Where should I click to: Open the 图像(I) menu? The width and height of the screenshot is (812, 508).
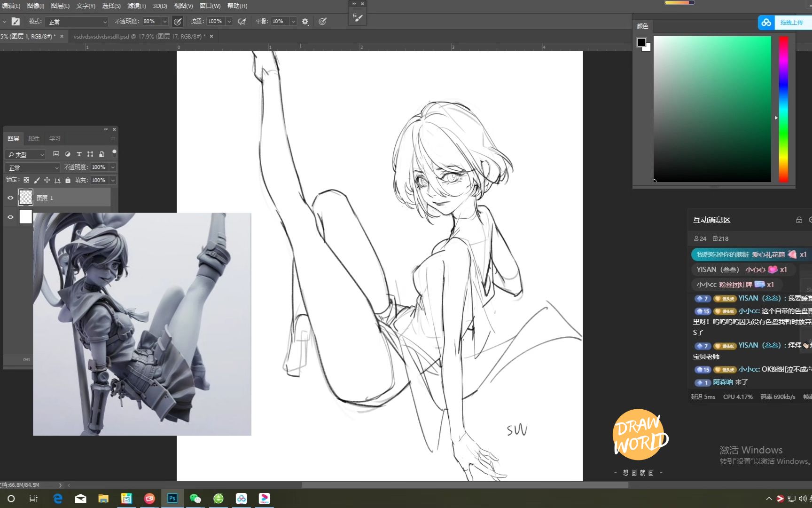[x=36, y=6]
